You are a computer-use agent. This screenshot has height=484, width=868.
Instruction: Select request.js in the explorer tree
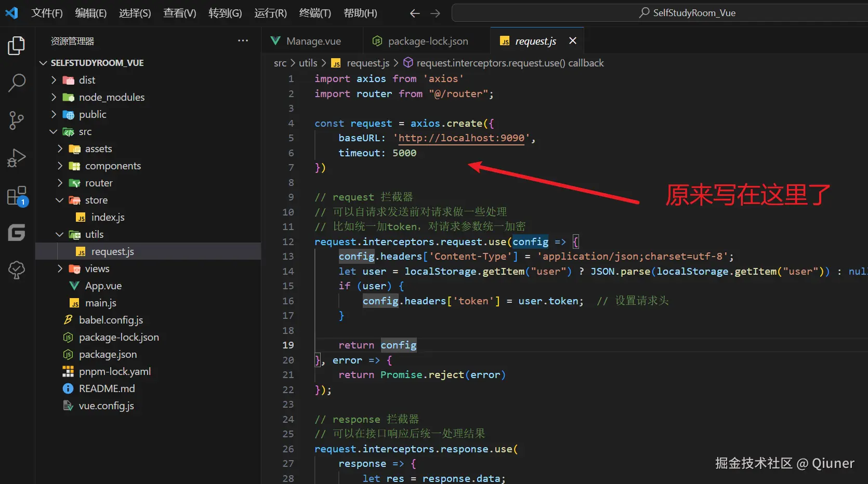tap(112, 251)
